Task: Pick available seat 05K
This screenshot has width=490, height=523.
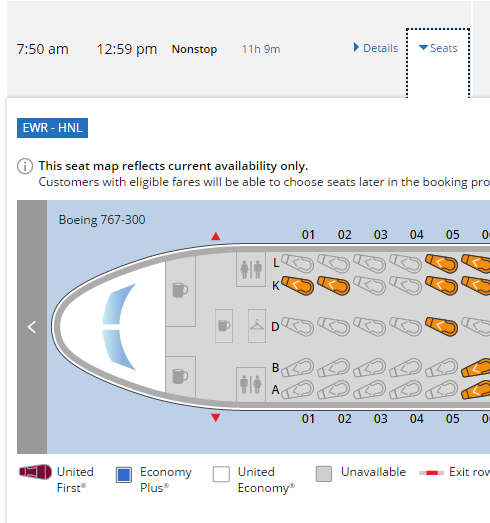Action: click(442, 286)
